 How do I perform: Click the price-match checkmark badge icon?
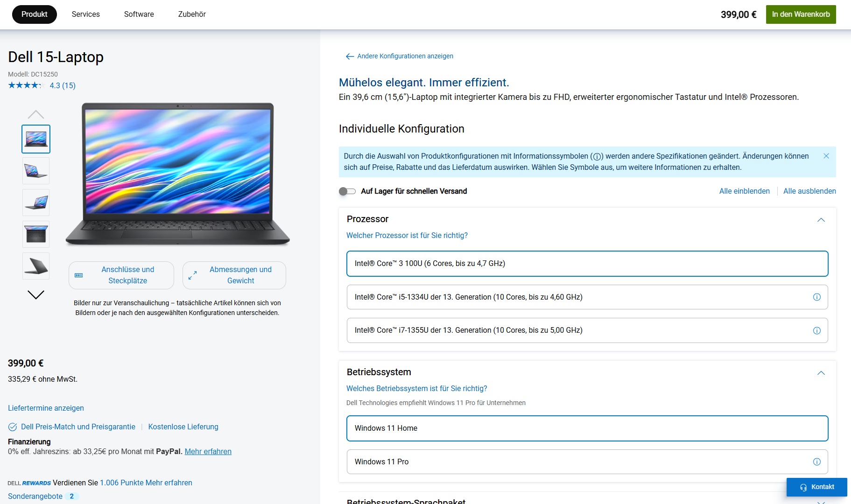coord(13,427)
